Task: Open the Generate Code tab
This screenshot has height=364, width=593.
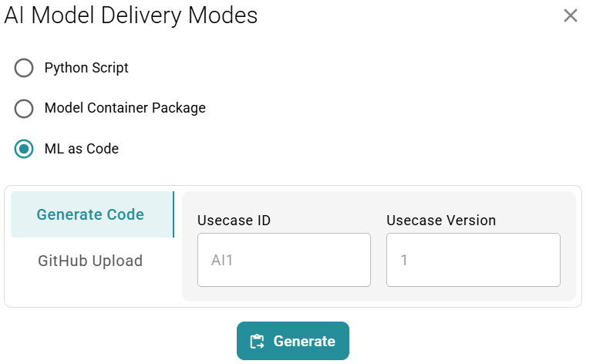Action: (x=90, y=214)
